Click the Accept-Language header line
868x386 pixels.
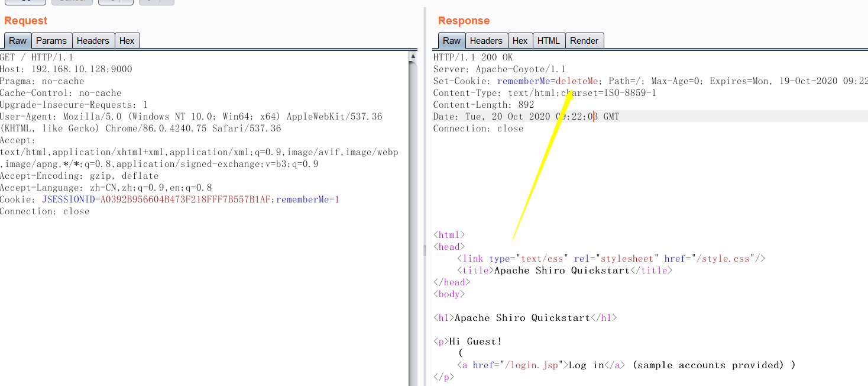point(106,188)
